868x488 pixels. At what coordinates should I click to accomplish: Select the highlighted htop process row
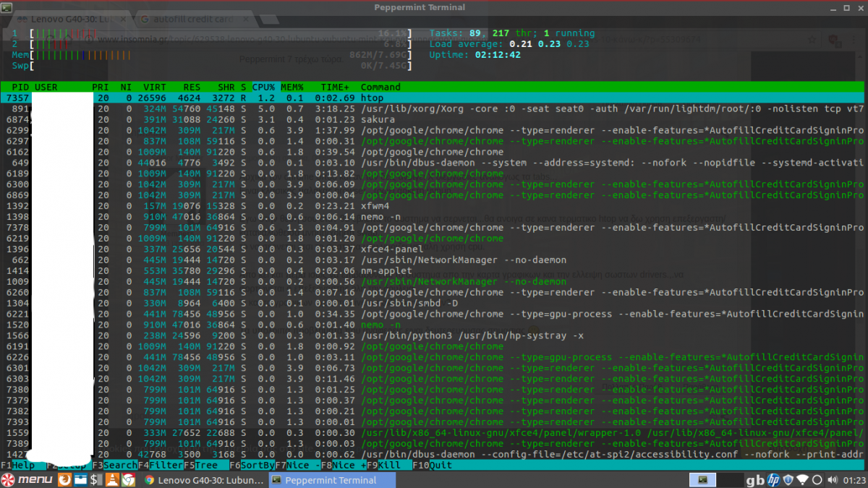[x=434, y=98]
